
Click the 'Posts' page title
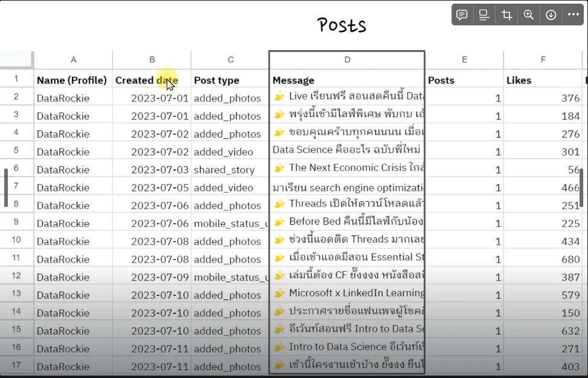coord(342,25)
